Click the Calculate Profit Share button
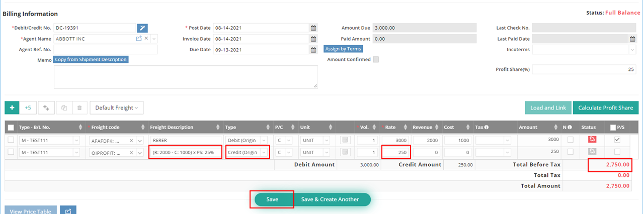Image resolution: width=644 pixels, height=214 pixels. coord(606,108)
